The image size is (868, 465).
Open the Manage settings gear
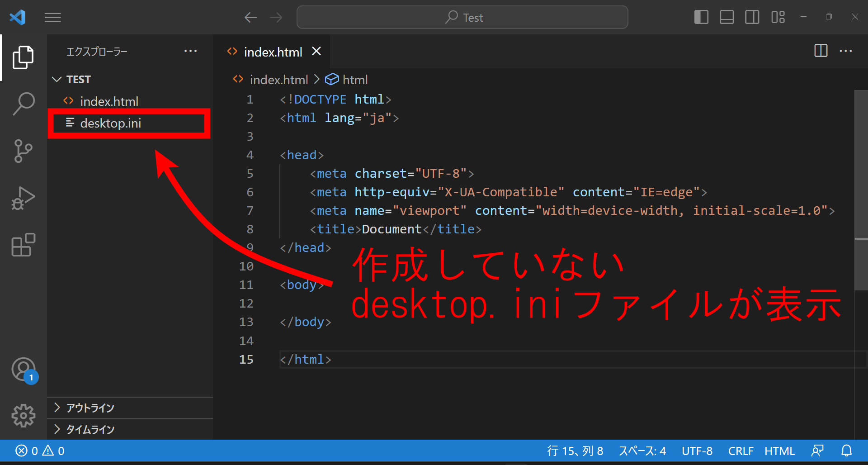point(23,416)
